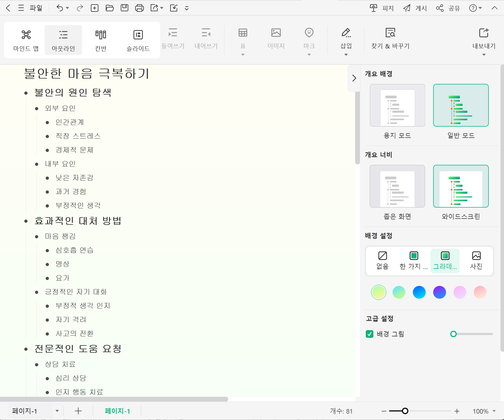Click the 들여쓰기 indent tool
The width and height of the screenshot is (504, 420).
[173, 39]
